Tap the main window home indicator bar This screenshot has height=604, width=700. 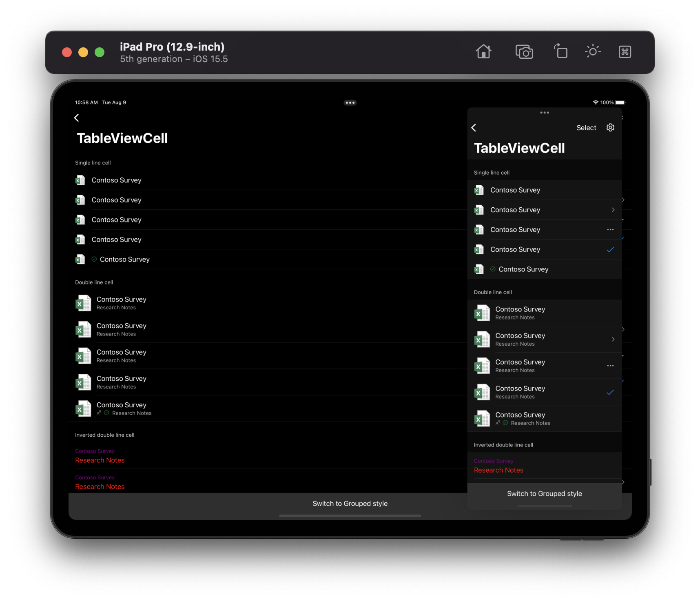pyautogui.click(x=350, y=516)
